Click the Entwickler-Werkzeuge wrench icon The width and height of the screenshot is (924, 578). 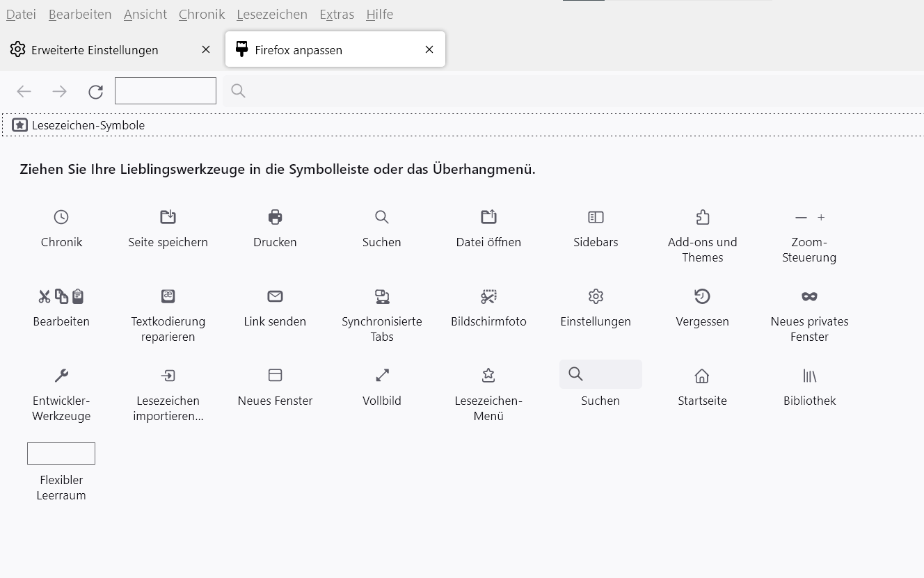[61, 376]
